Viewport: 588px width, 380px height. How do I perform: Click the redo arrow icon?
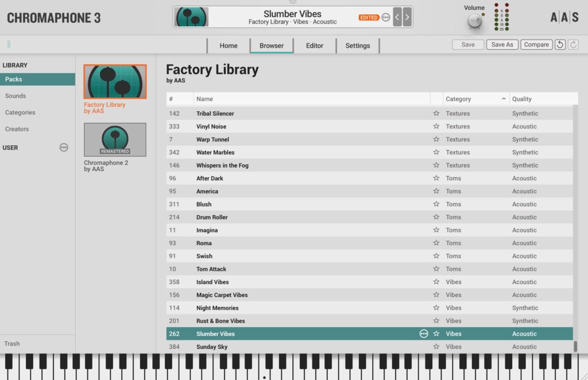tap(573, 45)
